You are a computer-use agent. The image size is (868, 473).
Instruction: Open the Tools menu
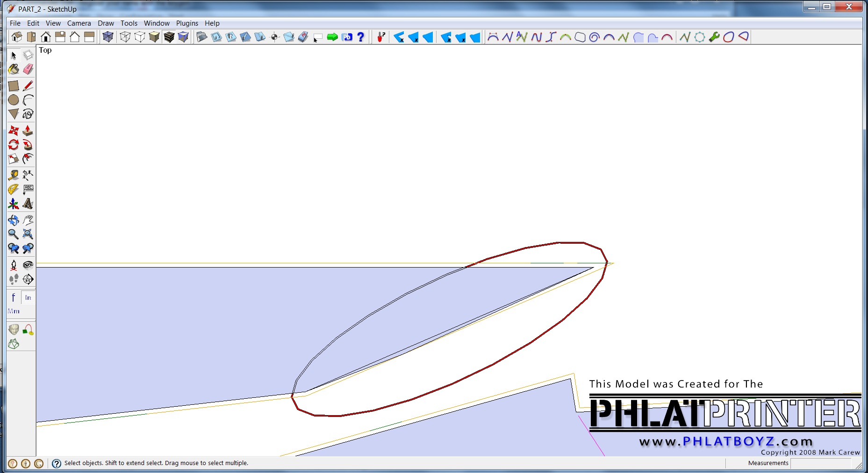coord(129,23)
